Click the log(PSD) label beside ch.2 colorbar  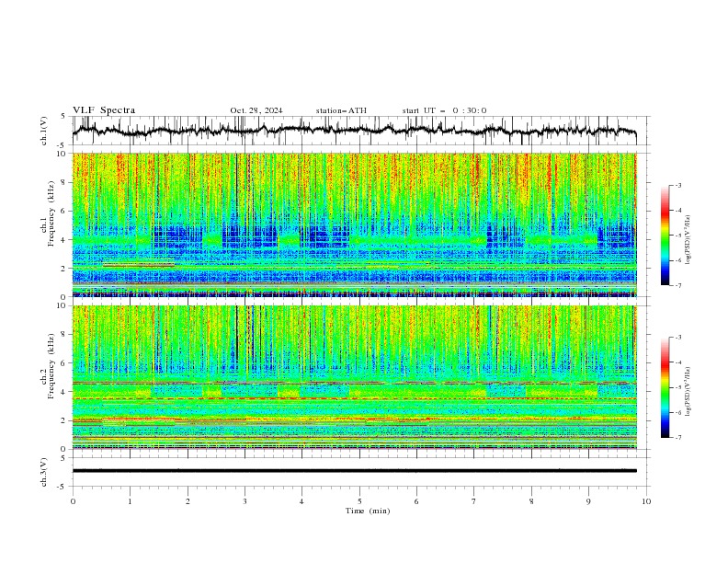pos(688,391)
